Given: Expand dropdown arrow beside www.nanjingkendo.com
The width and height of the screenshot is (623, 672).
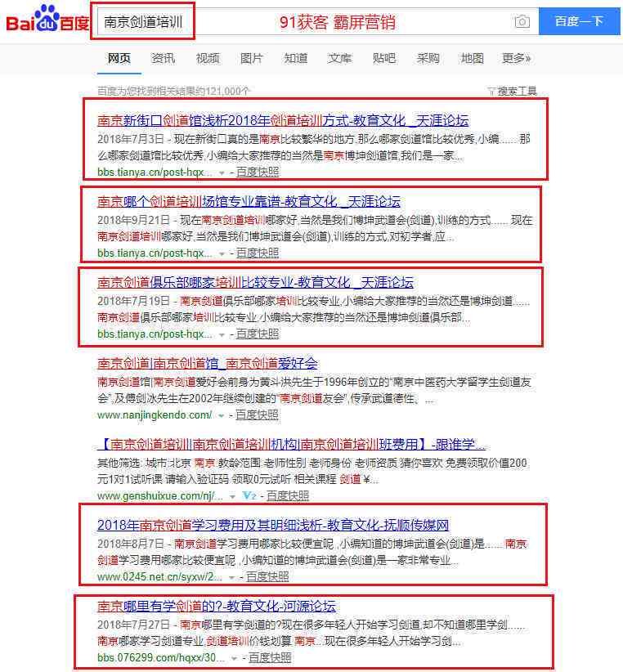Looking at the screenshot, I should [221, 416].
